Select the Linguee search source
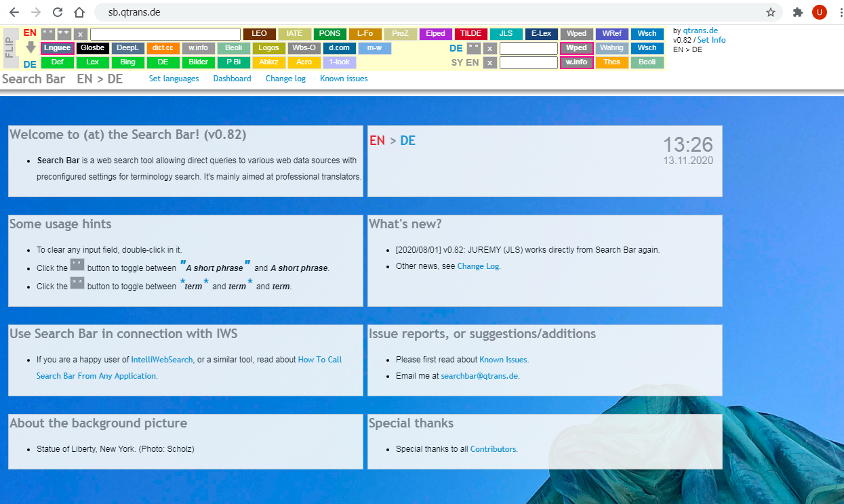The height and width of the screenshot is (504, 844). click(58, 47)
